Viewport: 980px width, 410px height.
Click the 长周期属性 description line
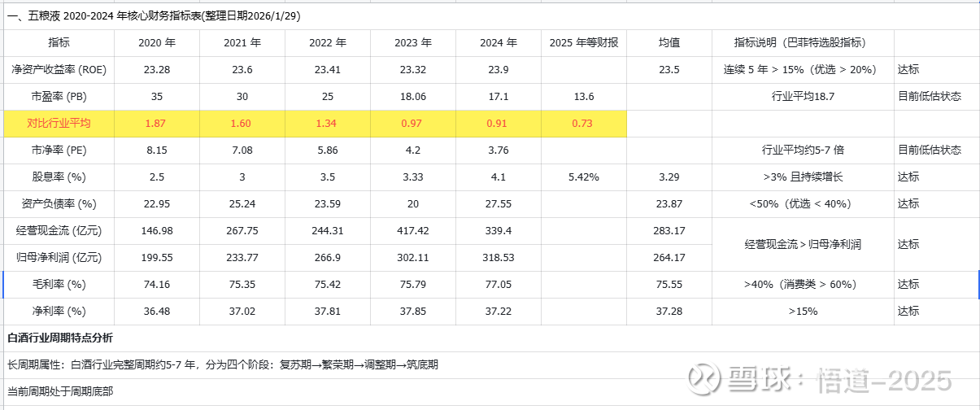click(x=222, y=364)
